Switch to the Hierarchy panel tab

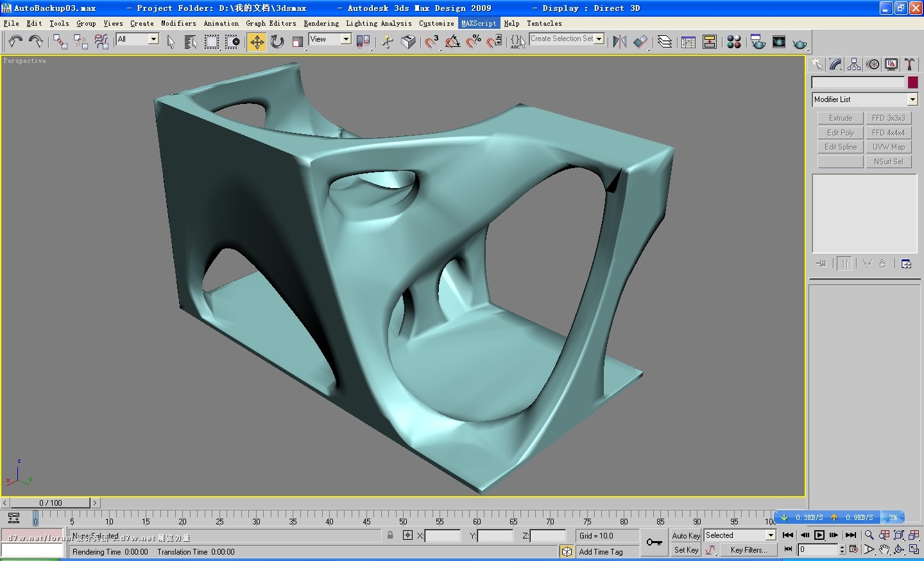coord(854,64)
